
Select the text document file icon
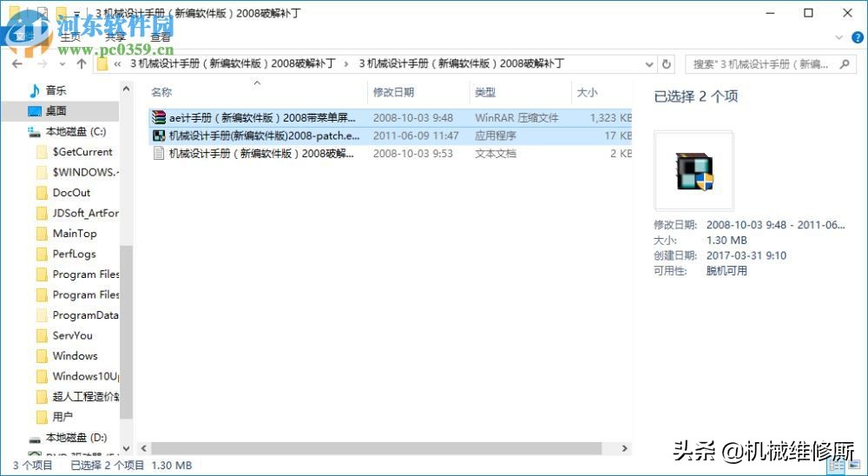(x=159, y=154)
